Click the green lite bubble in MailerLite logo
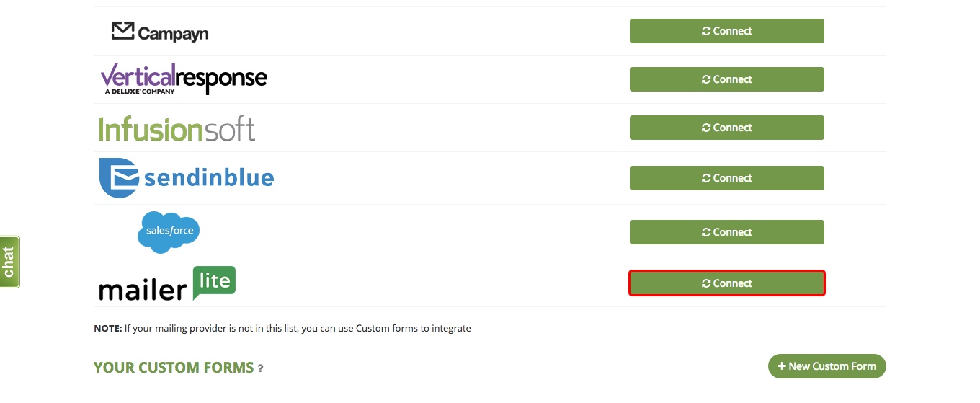 pyautogui.click(x=214, y=283)
